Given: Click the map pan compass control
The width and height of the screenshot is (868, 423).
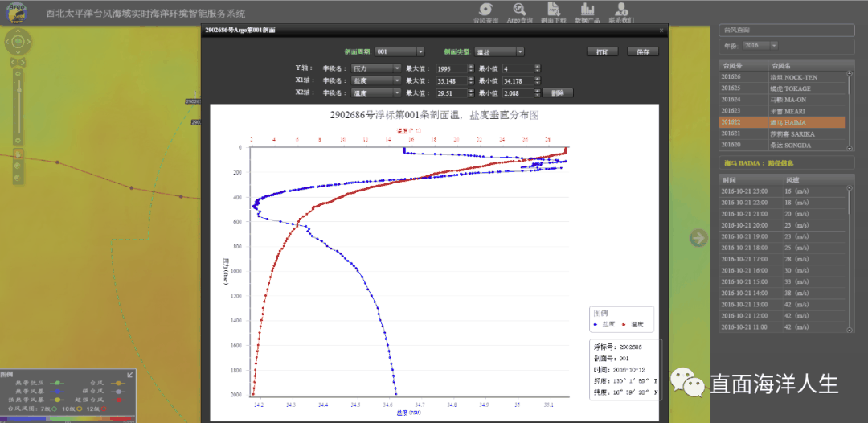Looking at the screenshot, I should pos(18,40).
